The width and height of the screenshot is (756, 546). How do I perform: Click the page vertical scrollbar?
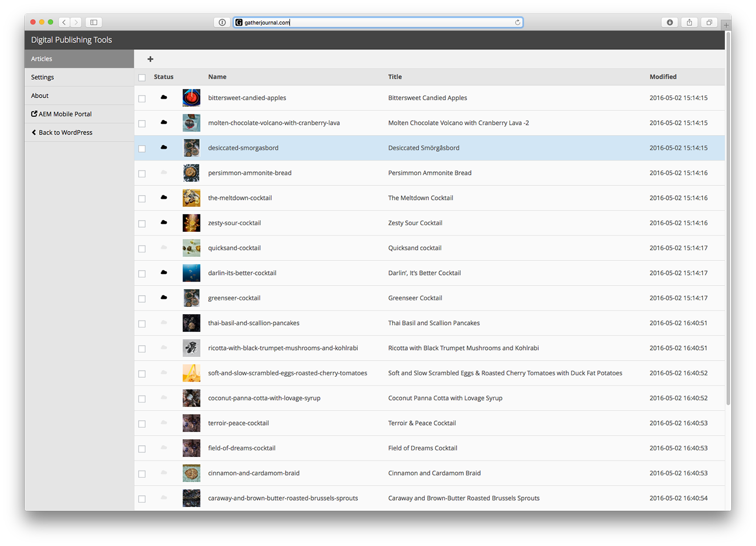[x=728, y=219]
